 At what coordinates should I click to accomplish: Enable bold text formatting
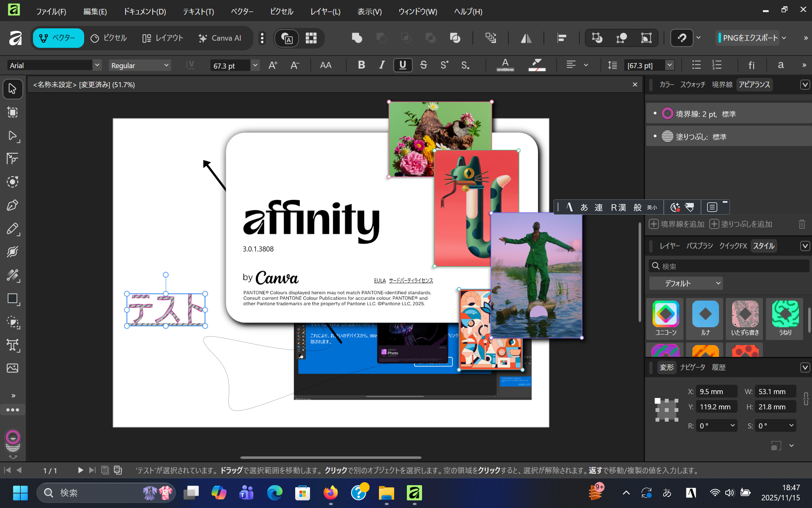[361, 65]
